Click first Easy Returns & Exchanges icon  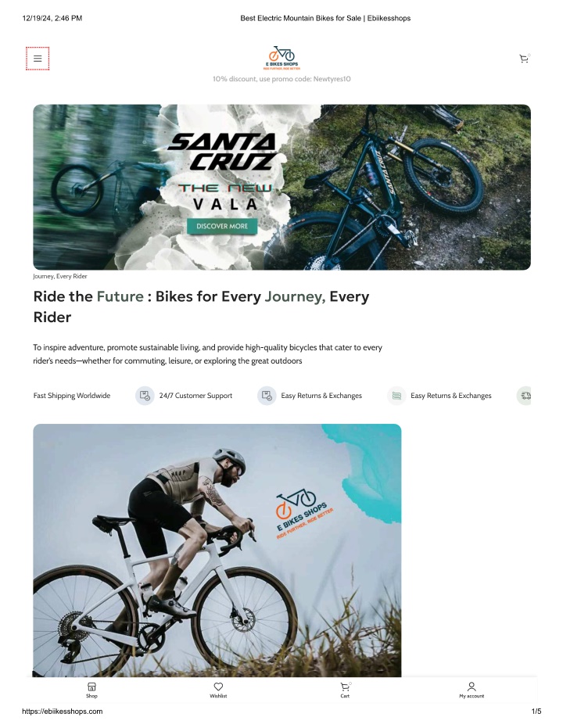[267, 396]
